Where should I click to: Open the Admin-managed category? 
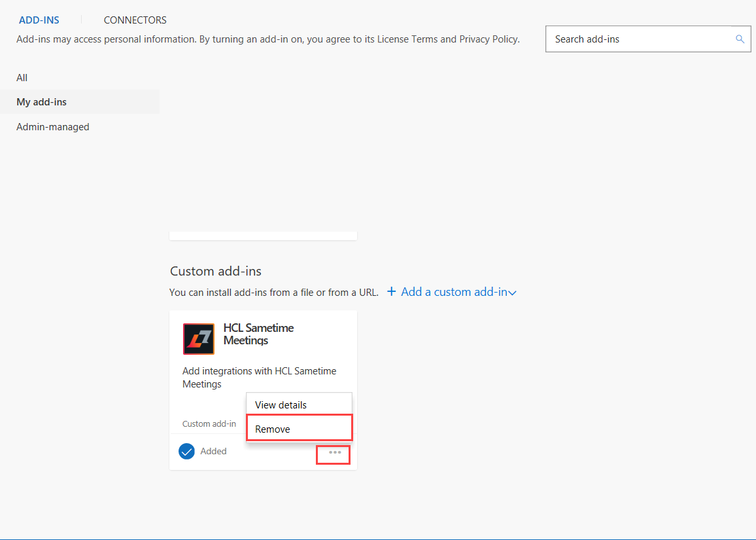click(53, 127)
